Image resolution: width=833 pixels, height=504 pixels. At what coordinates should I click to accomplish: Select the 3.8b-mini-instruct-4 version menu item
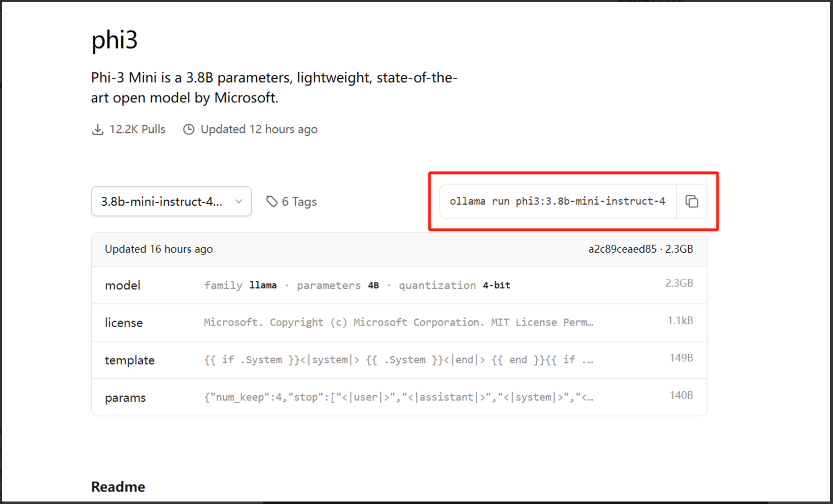coord(172,201)
